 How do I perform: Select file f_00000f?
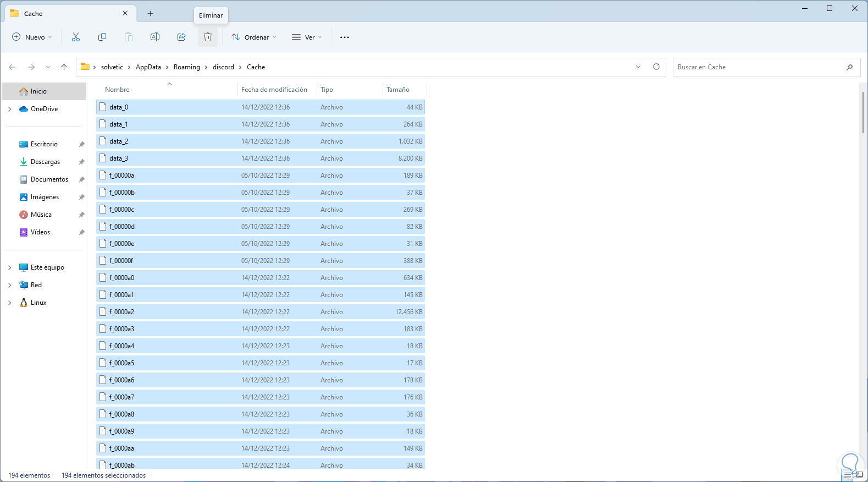tap(261, 261)
